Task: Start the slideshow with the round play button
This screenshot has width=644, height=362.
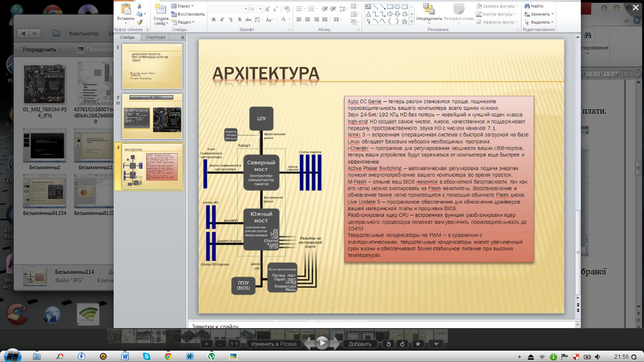Action: click(x=322, y=343)
